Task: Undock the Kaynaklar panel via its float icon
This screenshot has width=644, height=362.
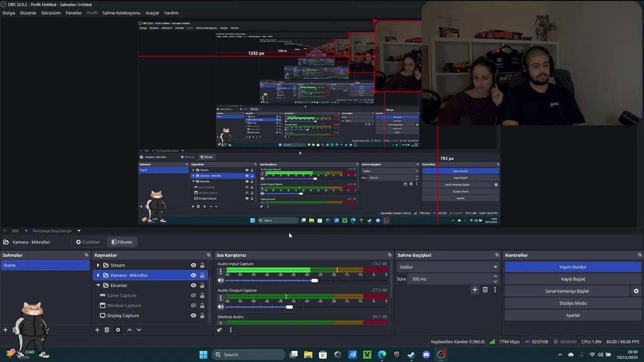Action: tap(208, 255)
